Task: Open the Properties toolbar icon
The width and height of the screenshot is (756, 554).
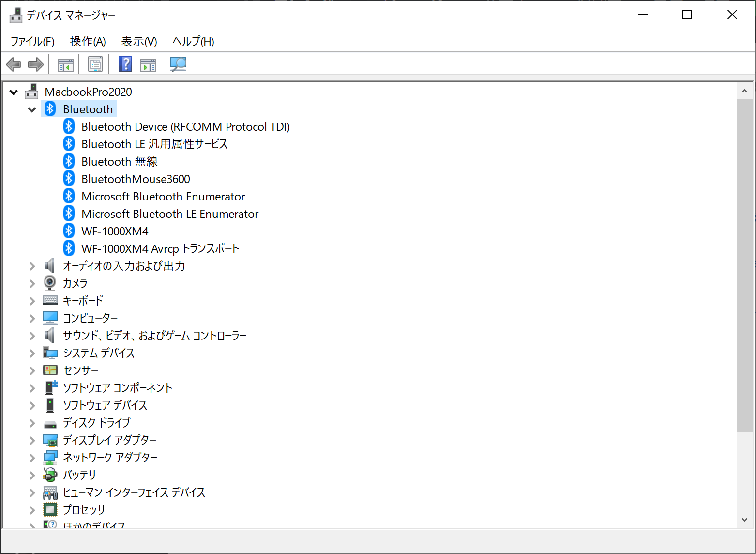Action: click(x=95, y=64)
